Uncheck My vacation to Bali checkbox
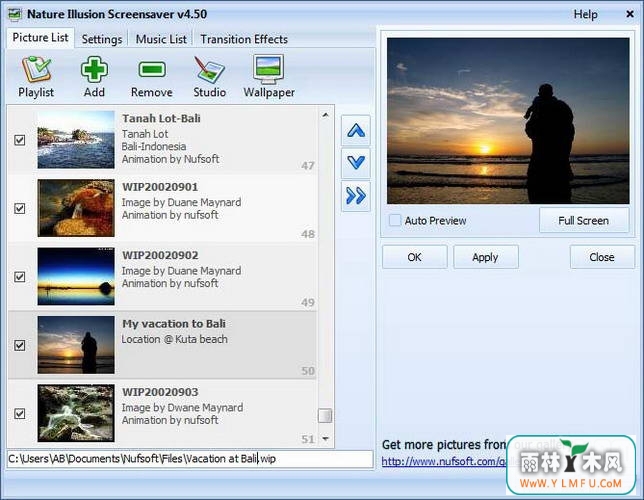Screen dimensions: 644x500 pos(19,345)
